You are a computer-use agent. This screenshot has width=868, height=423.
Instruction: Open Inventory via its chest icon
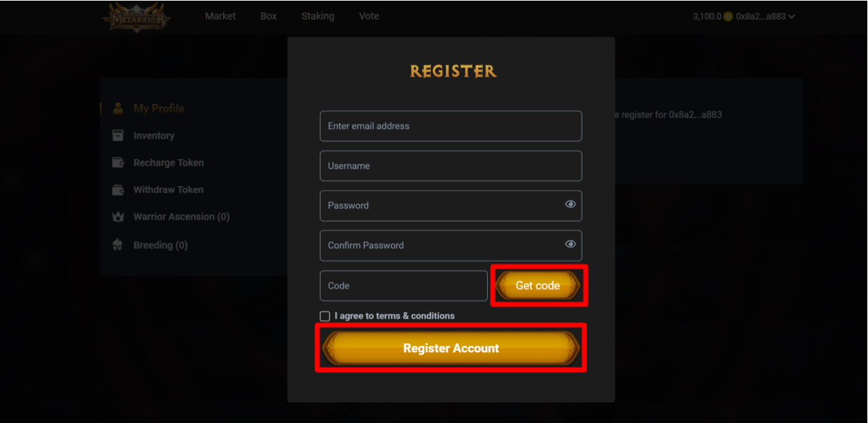coord(118,135)
